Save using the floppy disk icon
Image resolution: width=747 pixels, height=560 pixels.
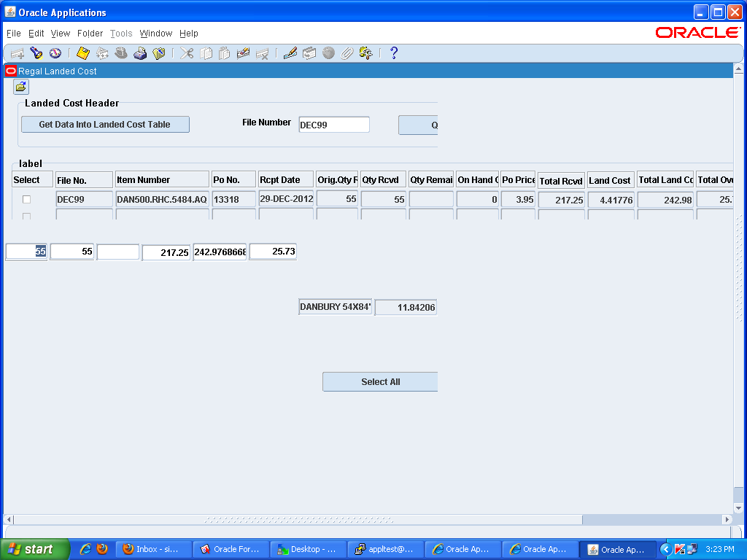click(x=83, y=53)
